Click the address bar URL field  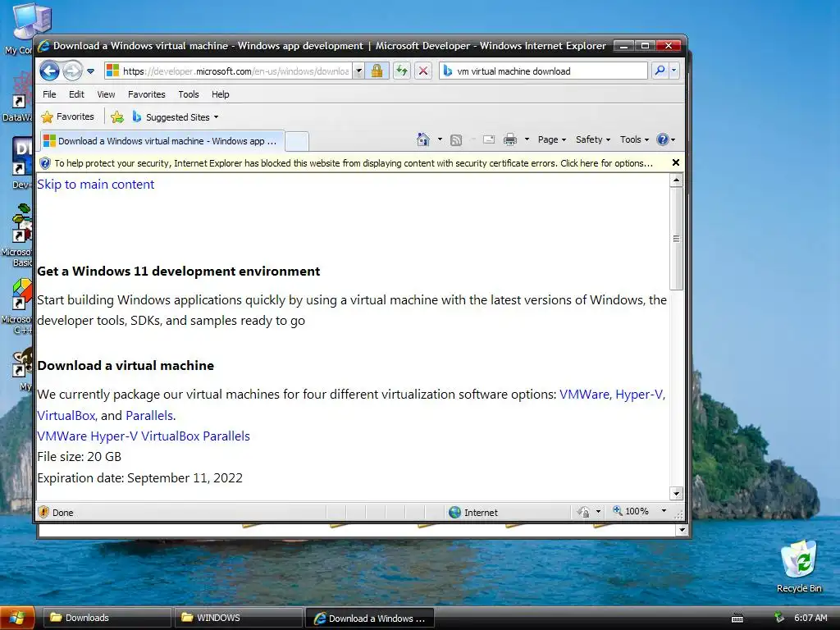229,71
